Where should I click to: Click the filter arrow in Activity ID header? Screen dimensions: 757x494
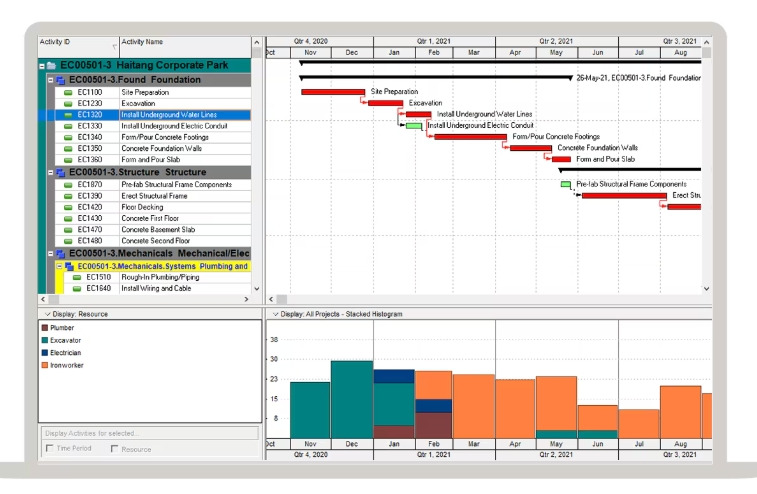(114, 47)
